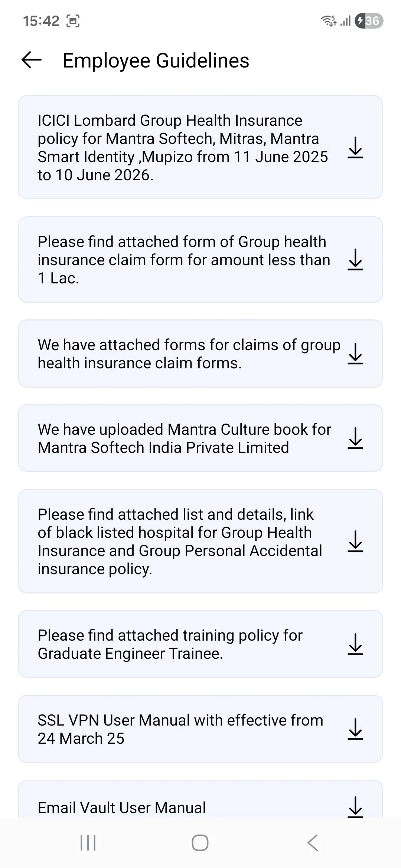Download ICICI Lombard Group Health Insurance policy
This screenshot has width=401, height=868.
pos(355,148)
